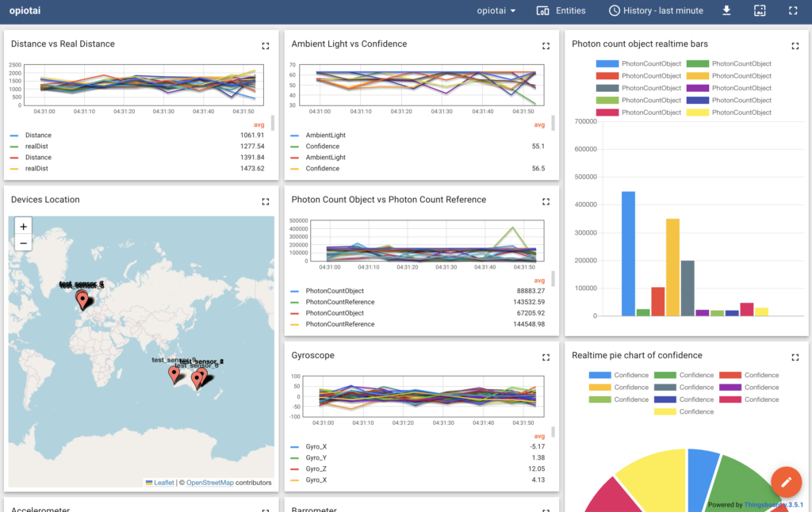Click the orange bar in the bar chart
This screenshot has height=512, width=812.
pos(672,267)
